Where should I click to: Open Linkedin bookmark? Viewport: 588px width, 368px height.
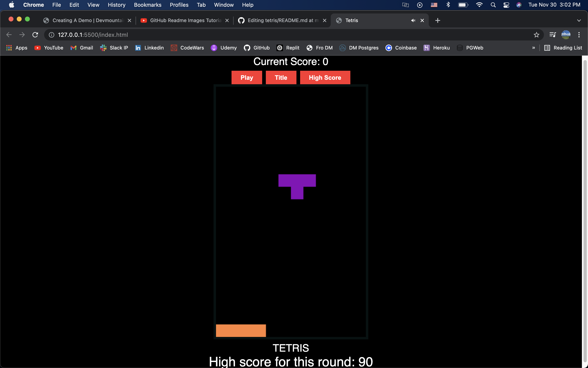click(x=149, y=48)
